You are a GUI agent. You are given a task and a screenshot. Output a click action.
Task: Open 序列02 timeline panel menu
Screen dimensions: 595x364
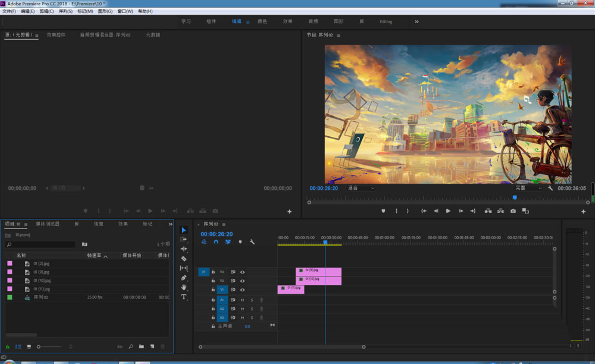click(x=224, y=224)
